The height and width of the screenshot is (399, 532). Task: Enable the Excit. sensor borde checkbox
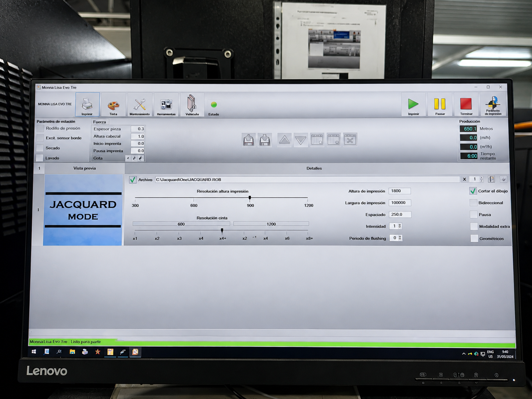tap(40, 138)
